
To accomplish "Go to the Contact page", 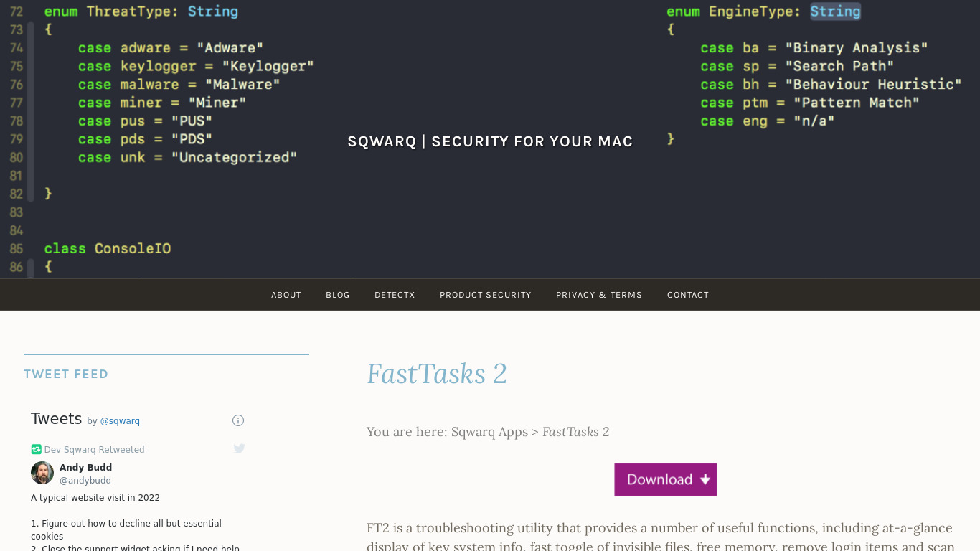I will coord(688,295).
